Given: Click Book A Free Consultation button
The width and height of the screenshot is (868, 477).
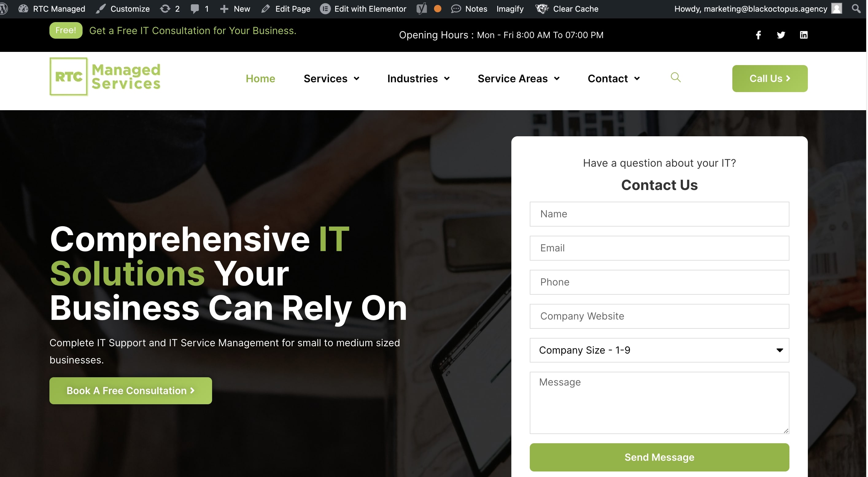Looking at the screenshot, I should click(x=130, y=390).
